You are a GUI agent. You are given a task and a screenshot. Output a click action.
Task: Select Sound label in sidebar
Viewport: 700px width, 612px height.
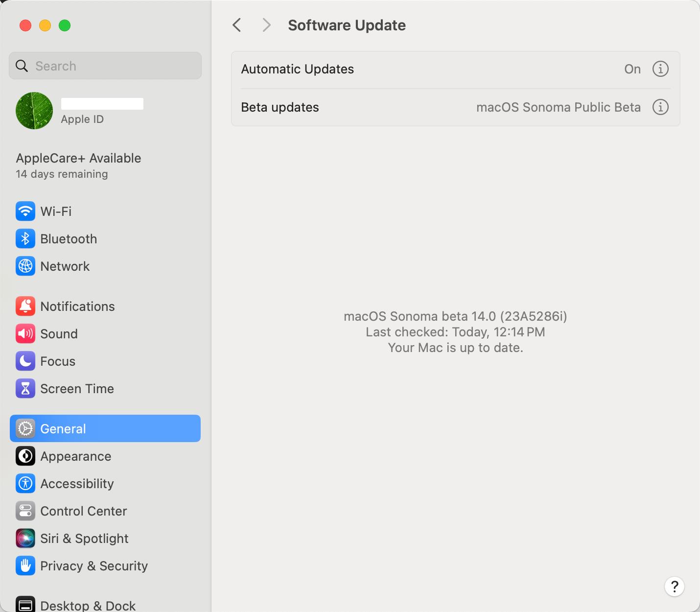[59, 334]
